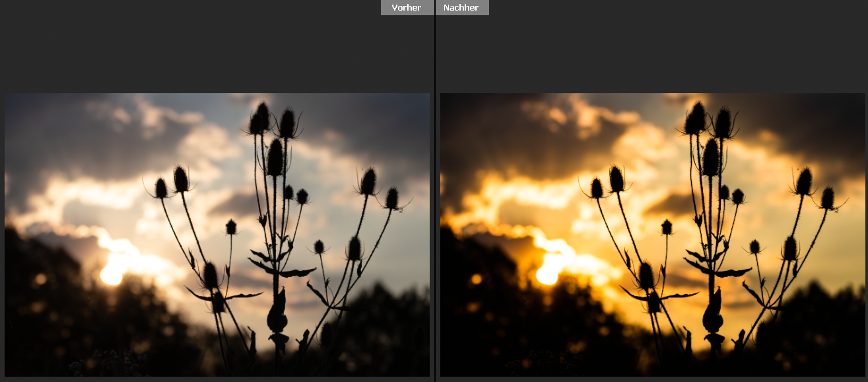Select the Nachher label tab

[462, 7]
